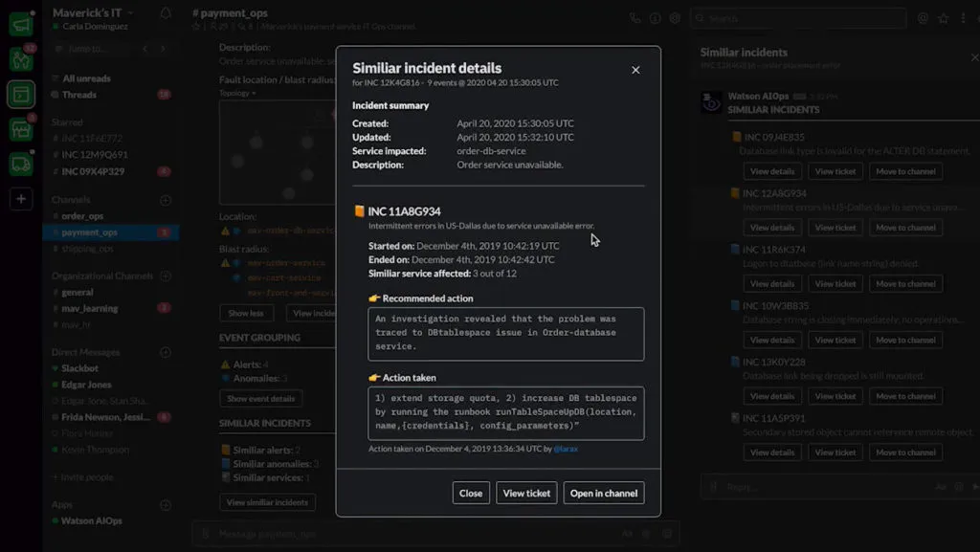Open the megaphone app in the left rail
This screenshot has width=980, height=552.
pos(21,25)
